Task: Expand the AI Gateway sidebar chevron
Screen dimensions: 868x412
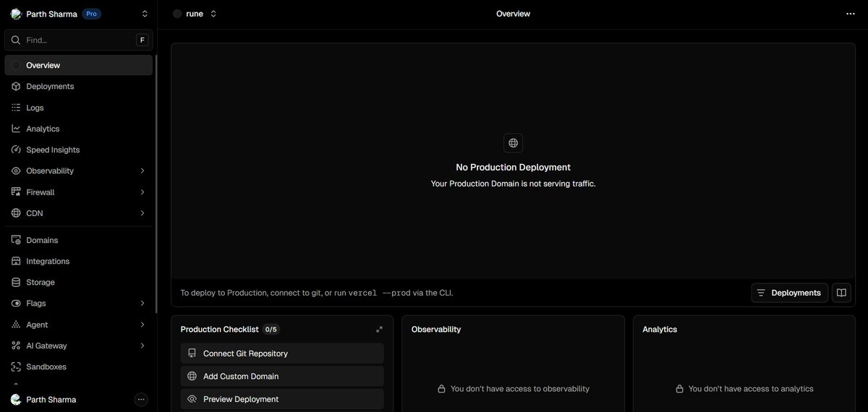Action: [x=142, y=346]
